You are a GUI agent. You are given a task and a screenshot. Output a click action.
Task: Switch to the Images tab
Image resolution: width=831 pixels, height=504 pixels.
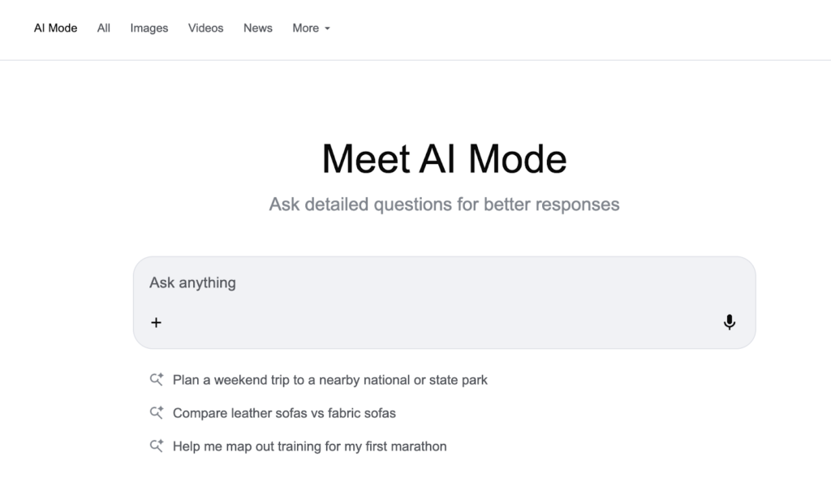click(149, 28)
